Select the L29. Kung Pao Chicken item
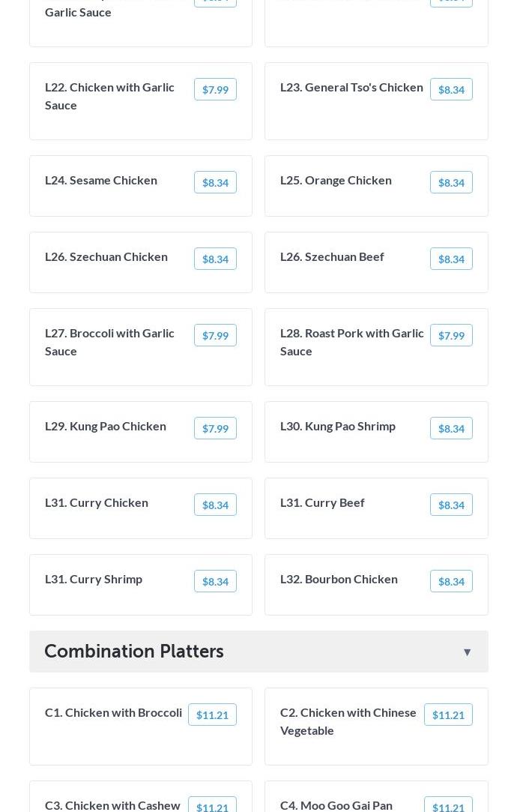517x812 pixels. (x=106, y=426)
